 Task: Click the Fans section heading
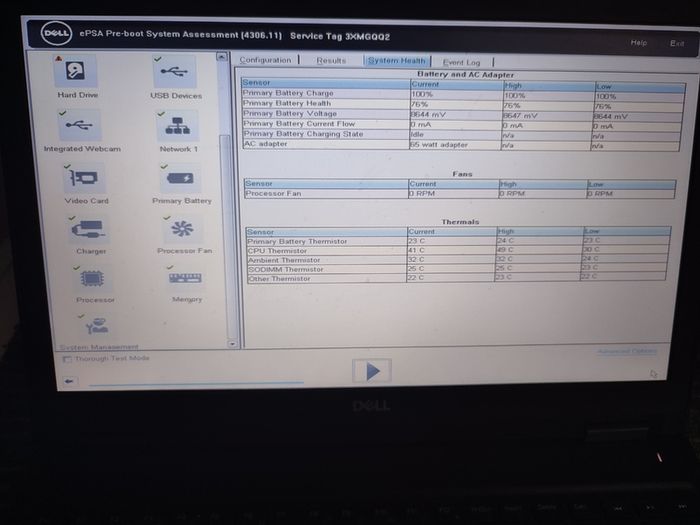462,174
